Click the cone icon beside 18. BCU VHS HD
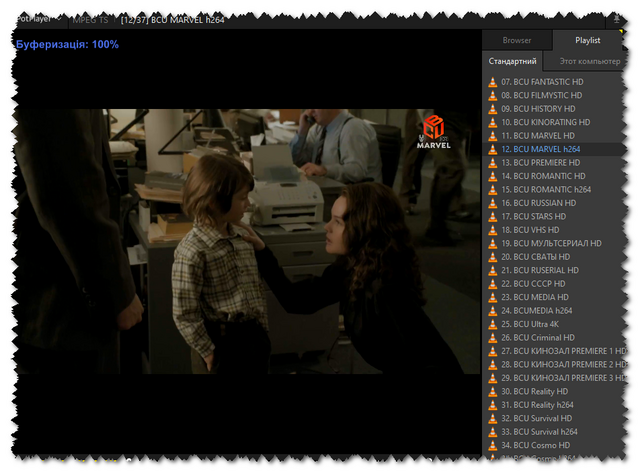The height and width of the screenshot is (473, 640). 493,230
